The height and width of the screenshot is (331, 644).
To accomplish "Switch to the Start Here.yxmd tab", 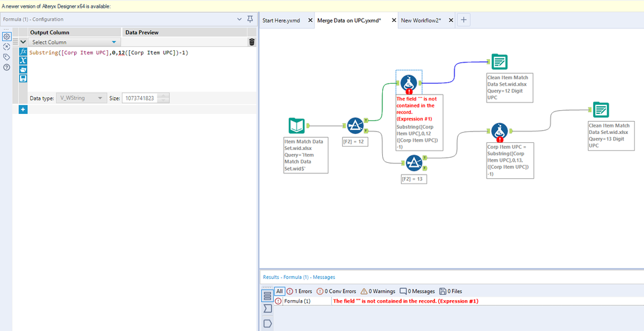I will pyautogui.click(x=282, y=20).
